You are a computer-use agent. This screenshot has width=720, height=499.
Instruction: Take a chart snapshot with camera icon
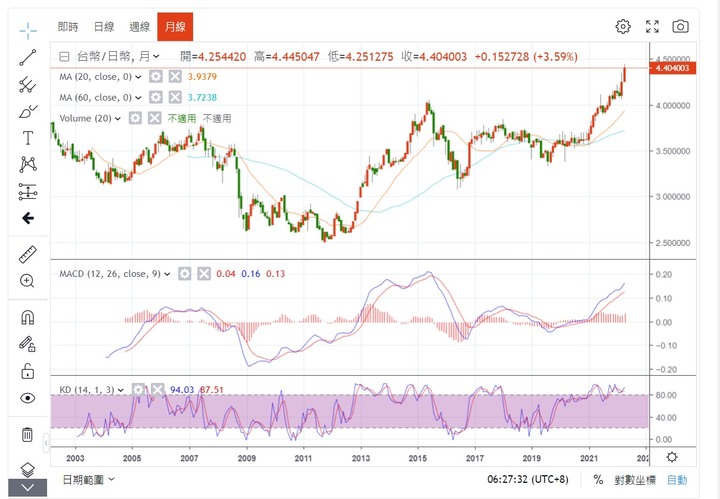[x=681, y=27]
